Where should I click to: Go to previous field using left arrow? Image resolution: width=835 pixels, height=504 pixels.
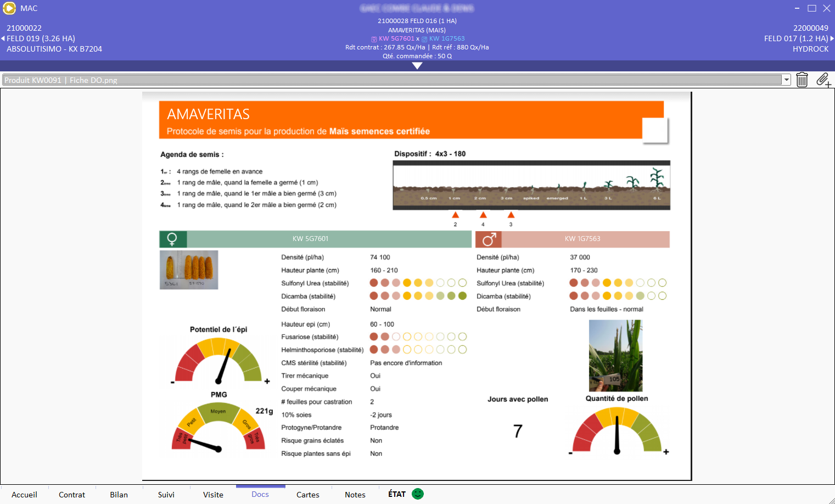pos(3,38)
